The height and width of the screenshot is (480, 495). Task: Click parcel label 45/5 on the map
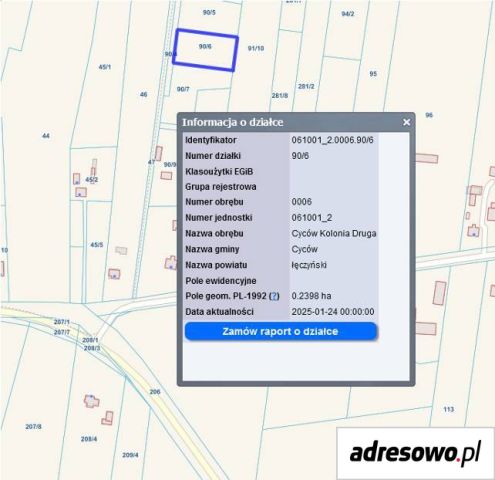(x=97, y=245)
